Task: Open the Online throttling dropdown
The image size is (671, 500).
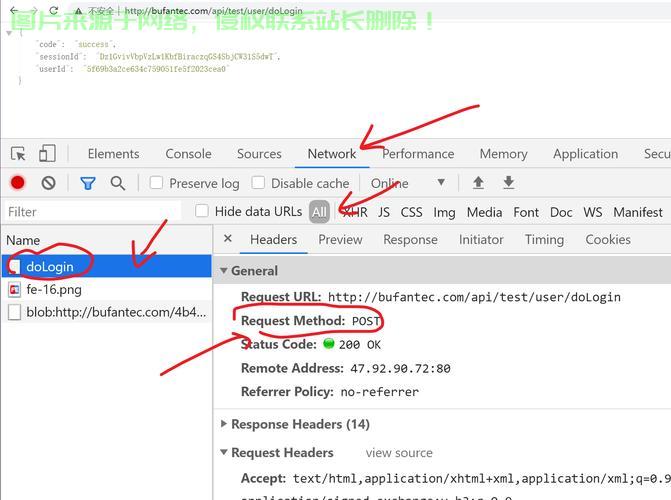Action: click(x=408, y=183)
